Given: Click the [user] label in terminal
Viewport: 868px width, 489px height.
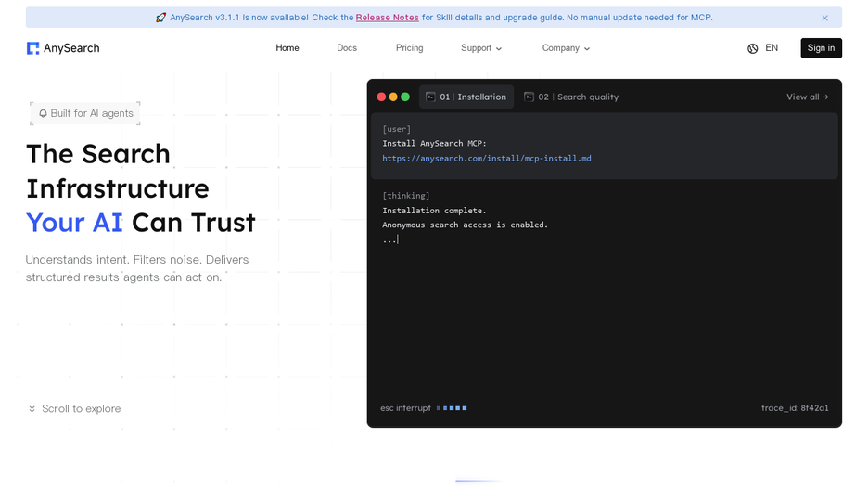Looking at the screenshot, I should click(396, 129).
